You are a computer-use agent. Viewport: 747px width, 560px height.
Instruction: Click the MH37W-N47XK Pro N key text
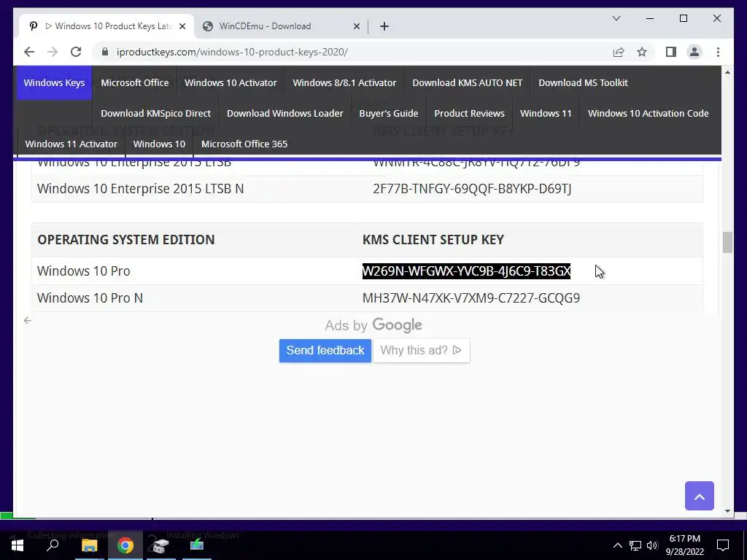tap(471, 298)
